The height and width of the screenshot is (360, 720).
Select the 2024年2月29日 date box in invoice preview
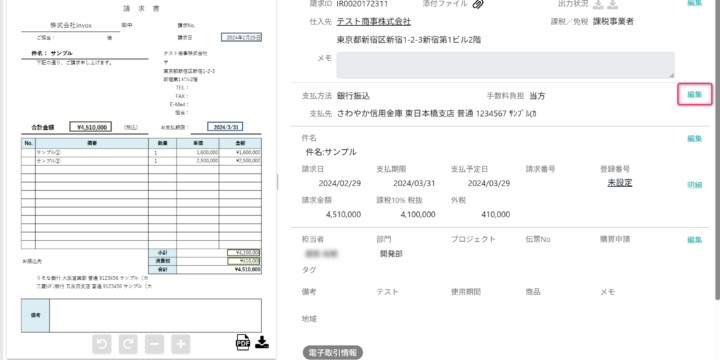tap(241, 37)
